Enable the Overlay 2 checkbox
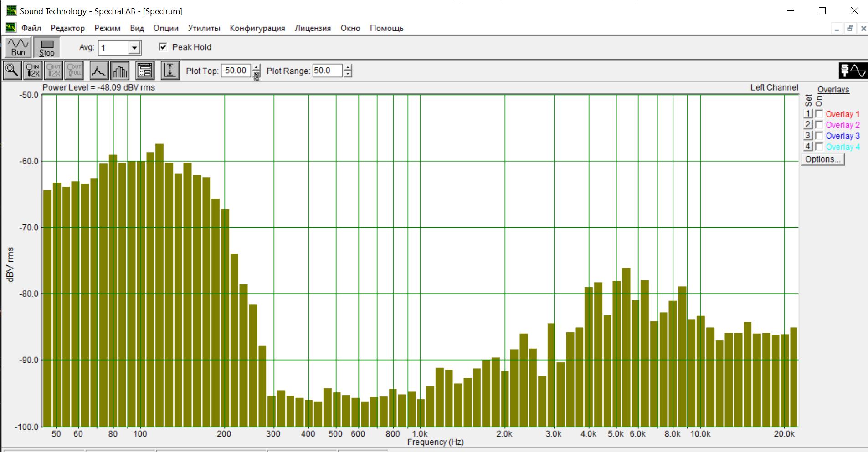The image size is (868, 452). coord(819,125)
